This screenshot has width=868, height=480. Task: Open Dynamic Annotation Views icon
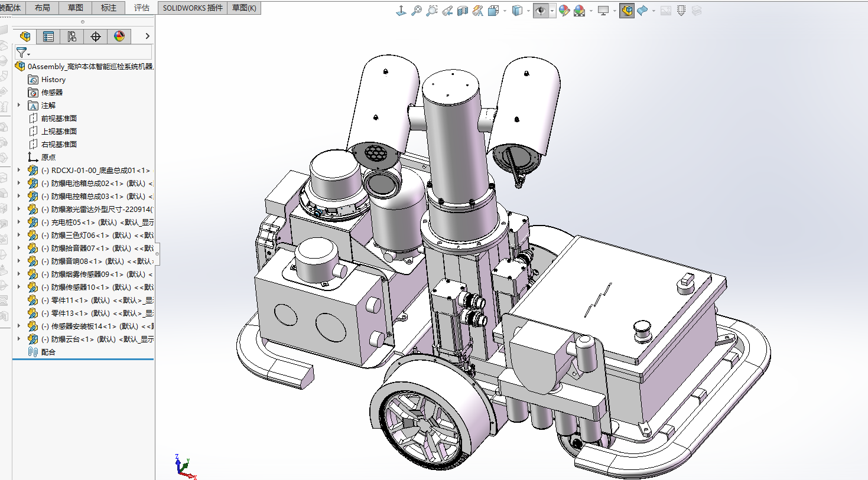click(x=478, y=11)
